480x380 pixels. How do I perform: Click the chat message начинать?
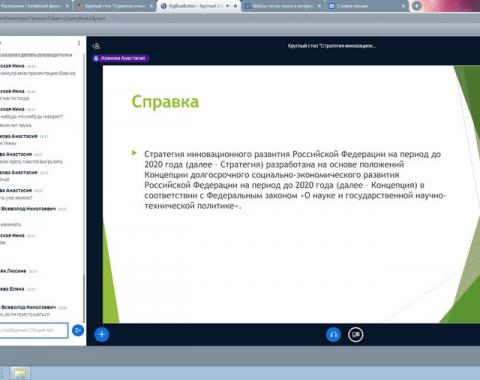point(11,224)
